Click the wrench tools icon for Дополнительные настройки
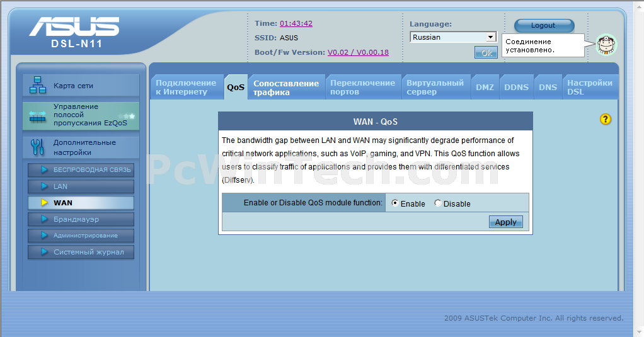Viewport: 644px width, 337px height. 38,147
